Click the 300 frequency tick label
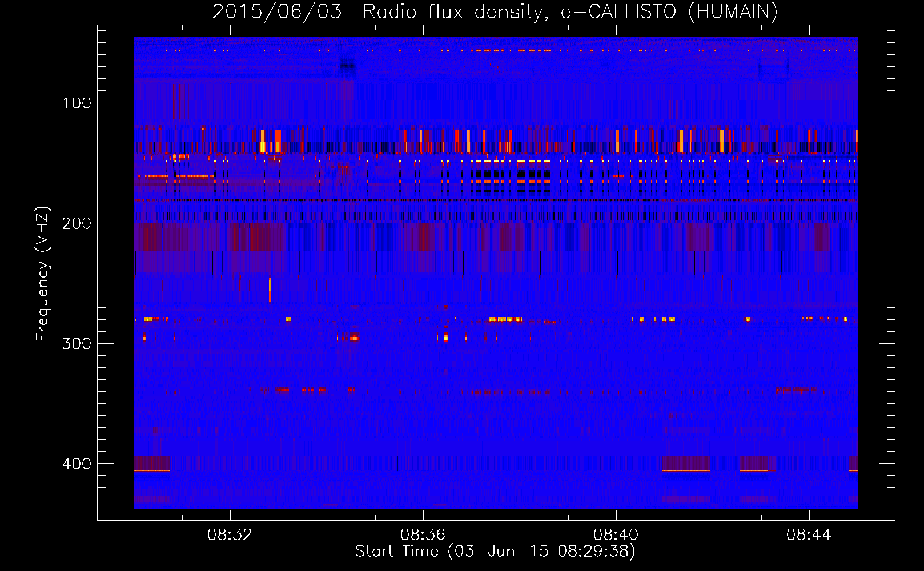Screen dimensions: 924x571 [x=77, y=343]
